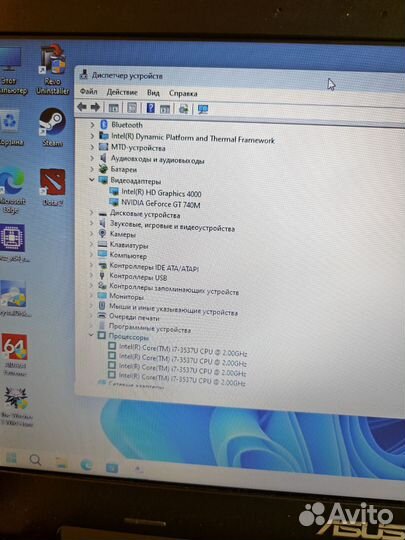This screenshot has height=540, width=405.
Task: Click the Батареи battery icon
Action: tap(103, 169)
